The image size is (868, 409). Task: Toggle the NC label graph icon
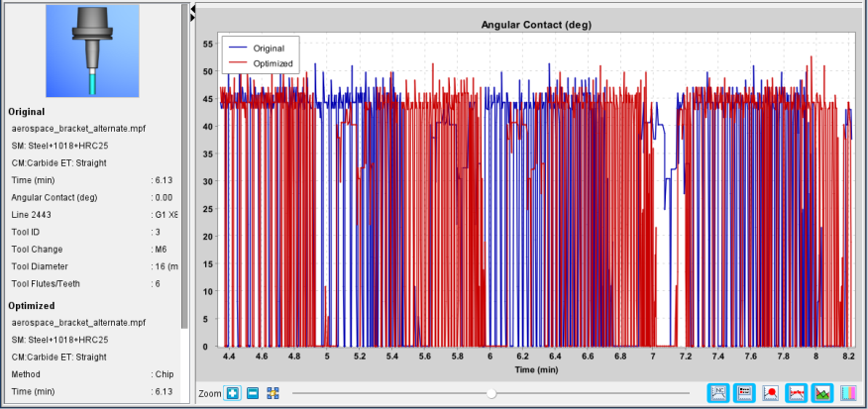click(718, 393)
